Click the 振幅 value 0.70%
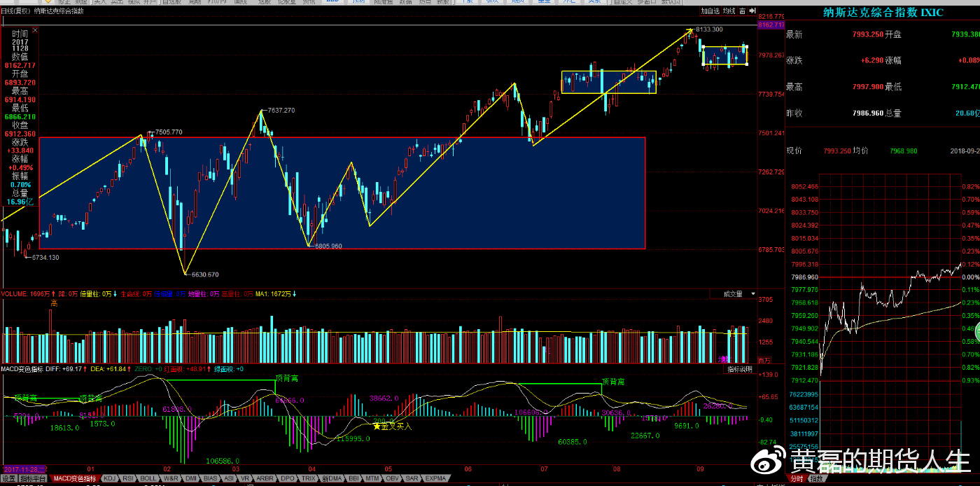This screenshot has height=486, width=980. point(20,185)
